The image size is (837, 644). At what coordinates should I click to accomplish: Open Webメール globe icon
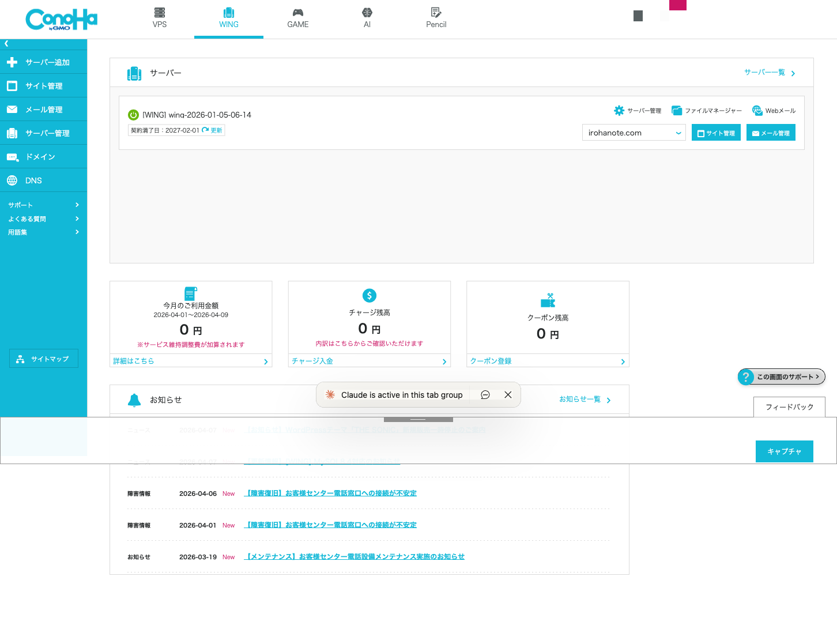point(757,111)
